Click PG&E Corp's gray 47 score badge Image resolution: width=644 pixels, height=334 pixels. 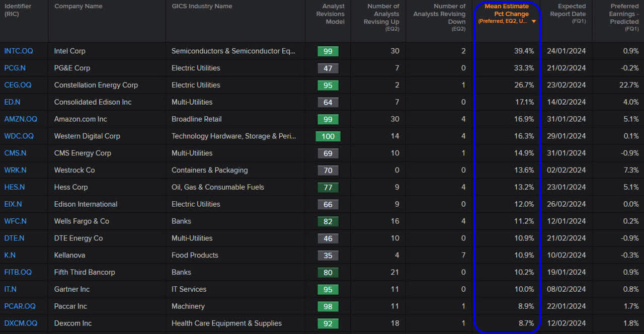tap(328, 68)
